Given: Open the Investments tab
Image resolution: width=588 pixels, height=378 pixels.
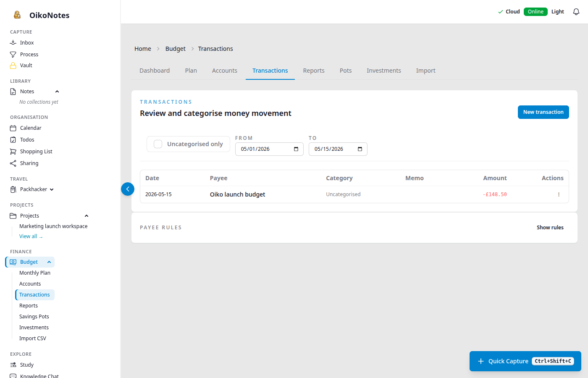Looking at the screenshot, I should (x=384, y=71).
